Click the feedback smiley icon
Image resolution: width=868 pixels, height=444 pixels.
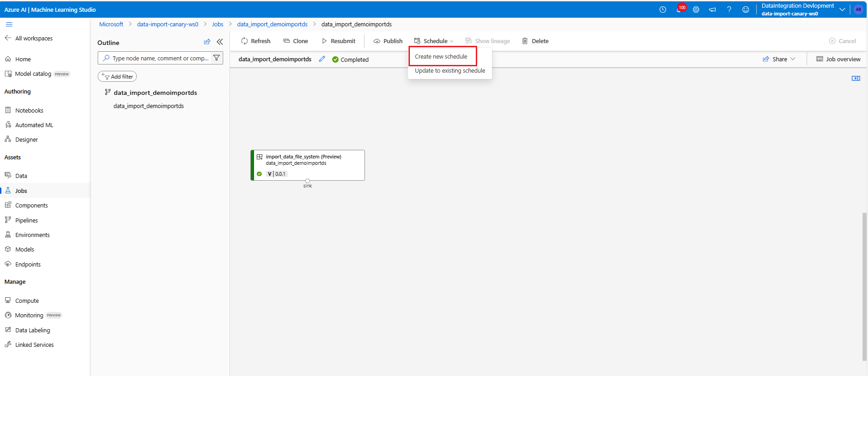coord(746,10)
